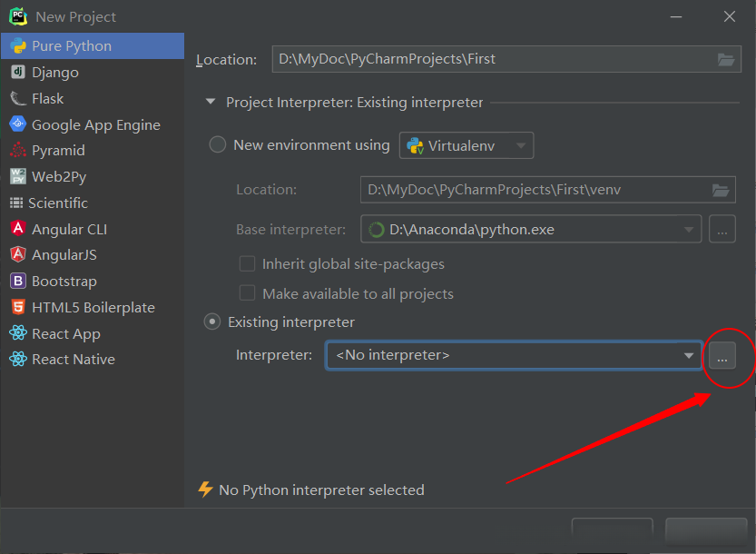Collapse the Project Interpreter section
Screen dimensions: 756x554
pos(211,103)
